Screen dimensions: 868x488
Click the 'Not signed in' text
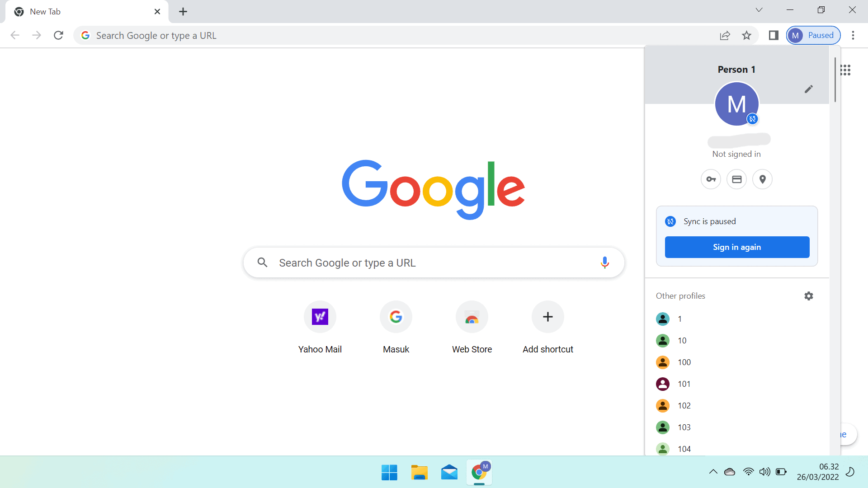click(x=736, y=154)
